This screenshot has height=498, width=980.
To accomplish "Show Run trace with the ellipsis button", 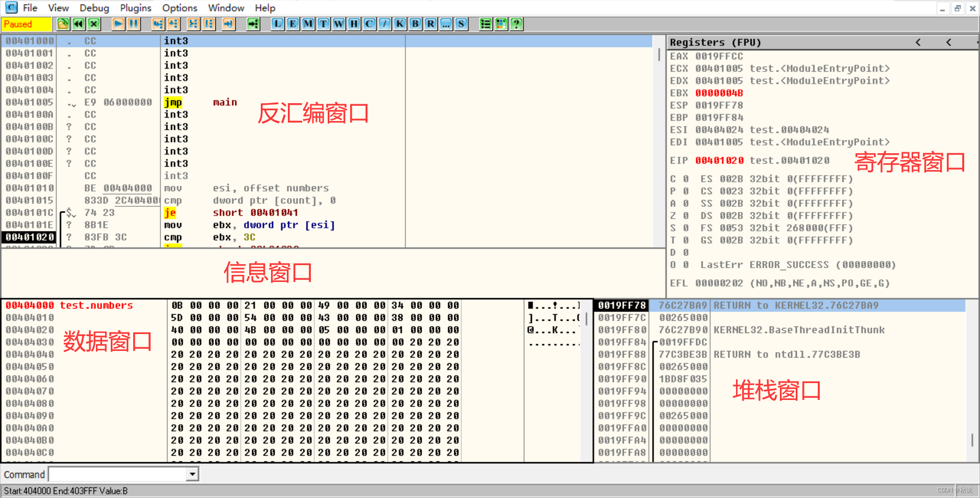I will (x=446, y=24).
